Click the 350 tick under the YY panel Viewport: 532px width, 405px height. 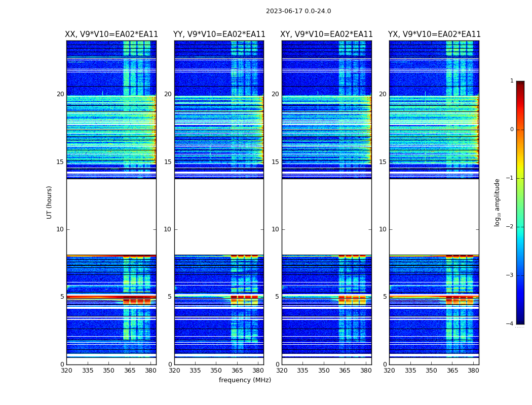pyautogui.click(x=216, y=371)
